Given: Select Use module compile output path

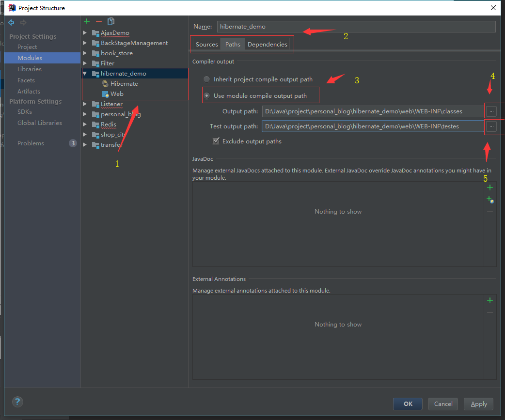Looking at the screenshot, I should [x=207, y=96].
